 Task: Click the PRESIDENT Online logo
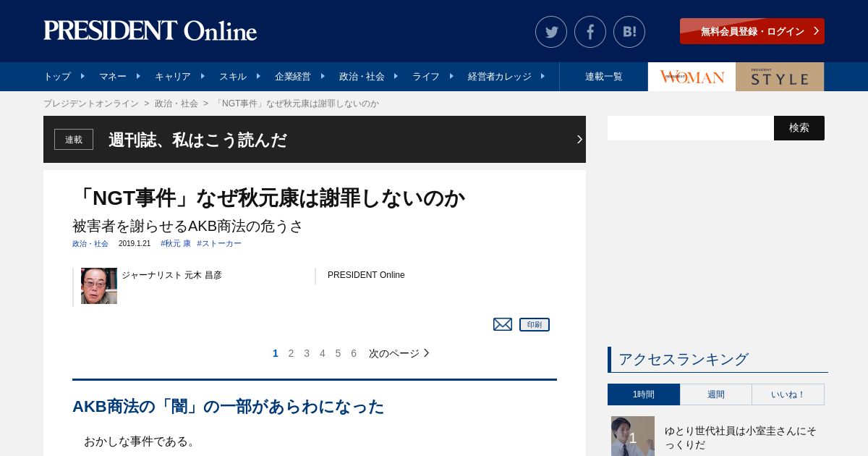click(x=150, y=31)
